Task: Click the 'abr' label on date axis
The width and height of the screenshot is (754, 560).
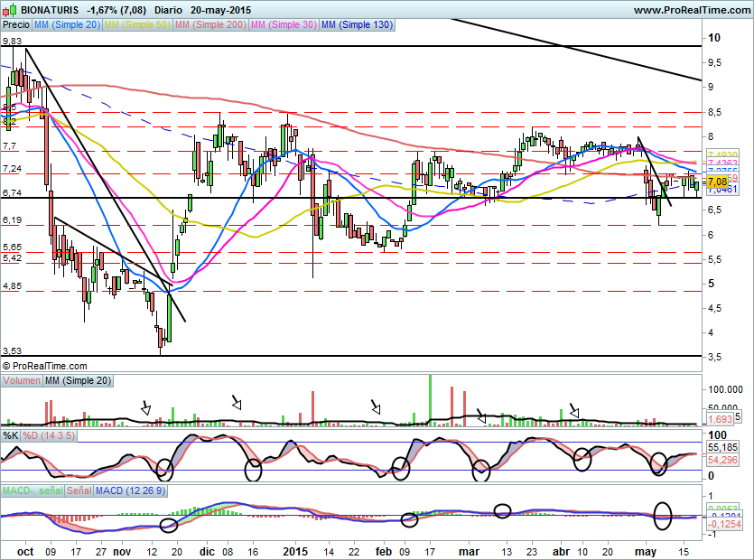Action: point(561,551)
